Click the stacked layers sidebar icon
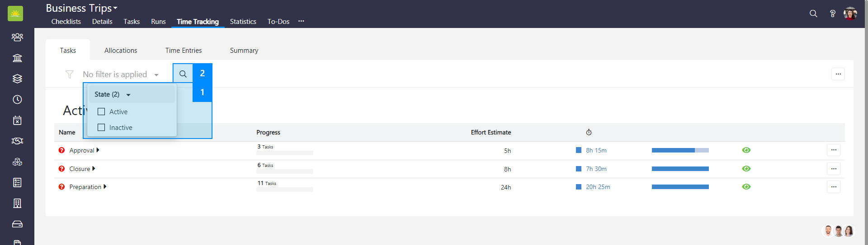Viewport: 868px width, 245px height. pyautogui.click(x=17, y=79)
